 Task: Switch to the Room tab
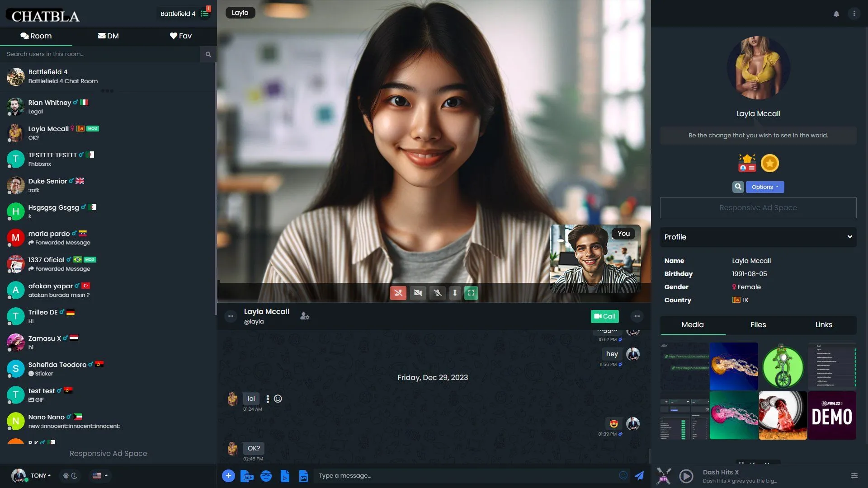36,36
